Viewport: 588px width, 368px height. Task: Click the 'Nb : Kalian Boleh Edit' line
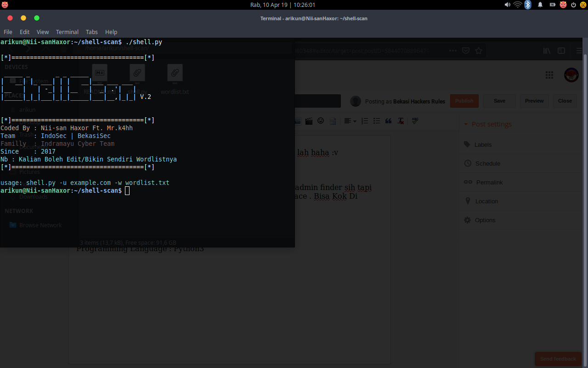pyautogui.click(x=89, y=159)
